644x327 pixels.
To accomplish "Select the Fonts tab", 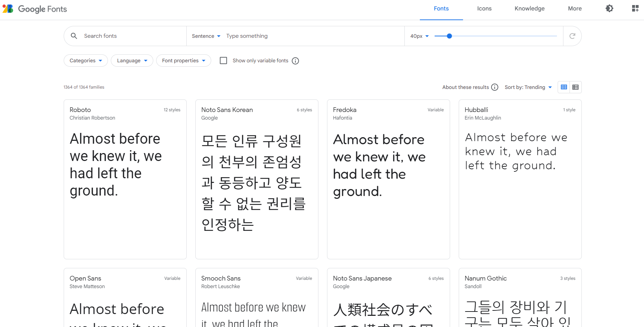I will pos(441,9).
